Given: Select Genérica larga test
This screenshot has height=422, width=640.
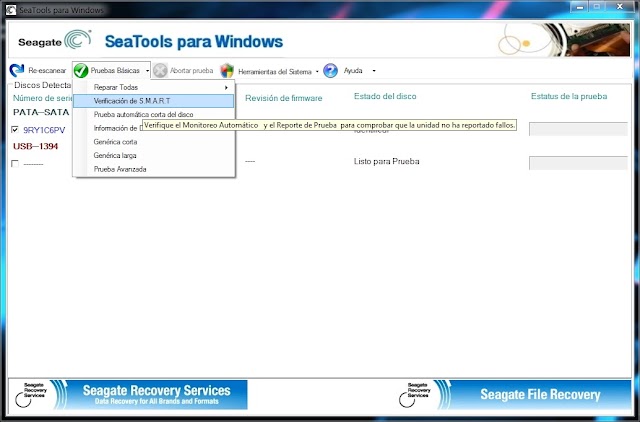Looking at the screenshot, I should click(x=153, y=155).
